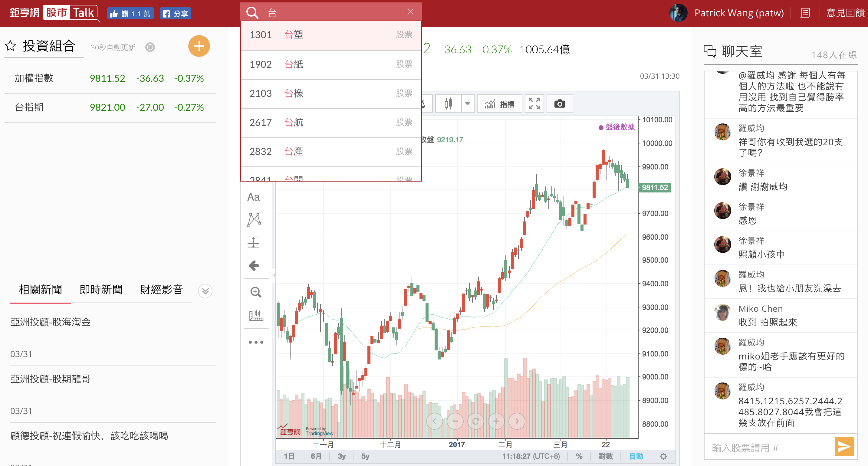Click the orange add-to-portfolio plus button
The image size is (868, 466).
coord(199,46)
